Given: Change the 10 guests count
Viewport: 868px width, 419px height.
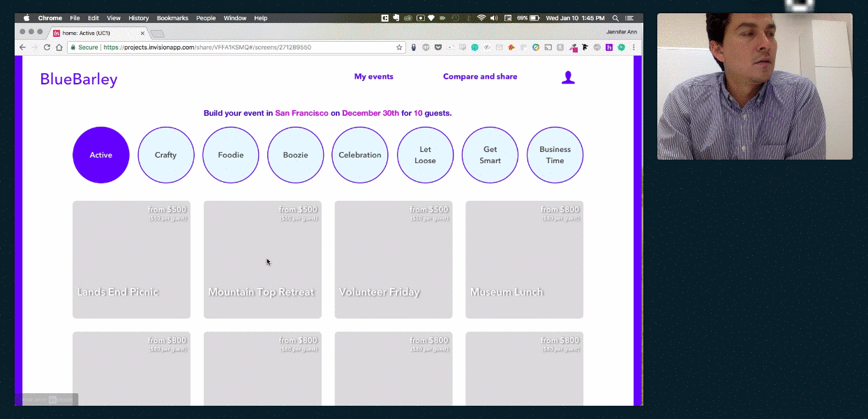Looking at the screenshot, I should [x=419, y=113].
